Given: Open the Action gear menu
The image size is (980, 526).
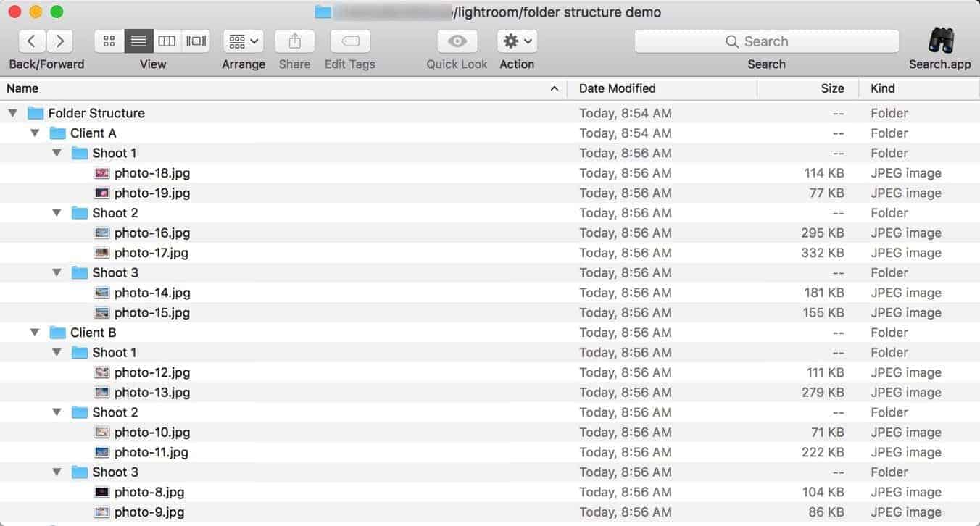Looking at the screenshot, I should coord(517,41).
